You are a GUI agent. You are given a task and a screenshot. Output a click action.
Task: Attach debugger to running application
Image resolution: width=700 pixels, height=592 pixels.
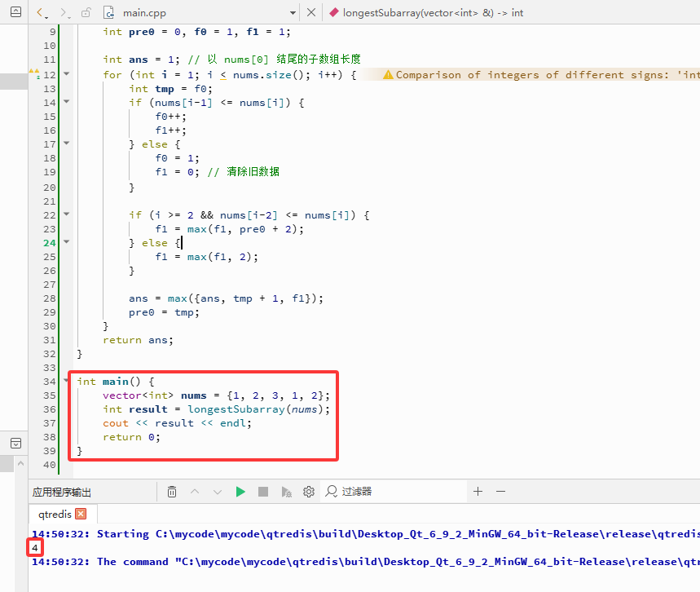(286, 492)
